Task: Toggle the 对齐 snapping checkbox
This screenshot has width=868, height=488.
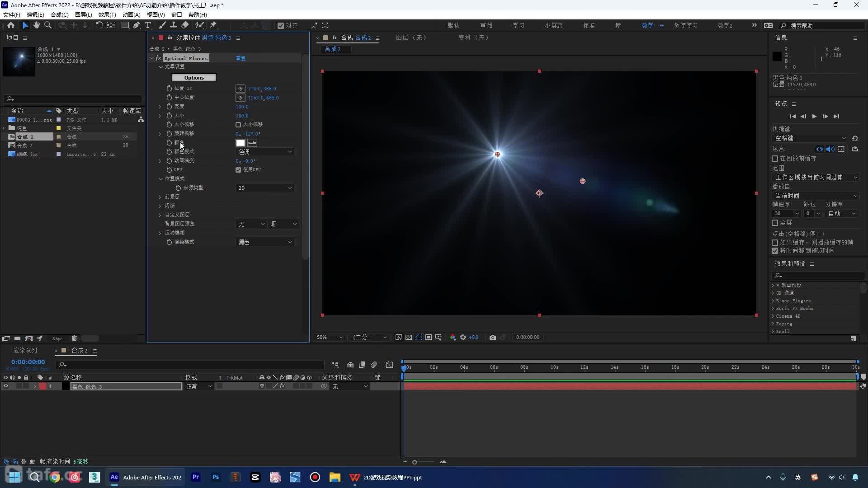Action: point(281,26)
